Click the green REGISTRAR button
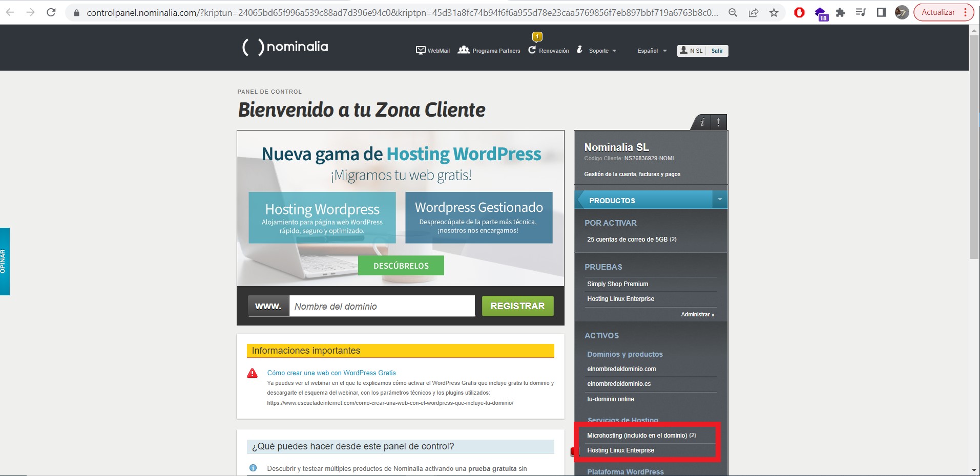Image resolution: width=980 pixels, height=476 pixels. point(517,306)
